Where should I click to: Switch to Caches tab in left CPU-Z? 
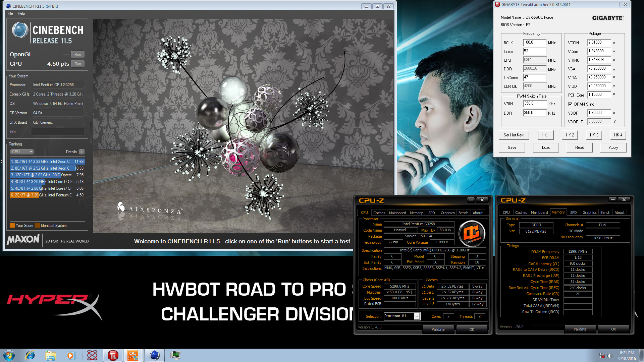point(379,213)
